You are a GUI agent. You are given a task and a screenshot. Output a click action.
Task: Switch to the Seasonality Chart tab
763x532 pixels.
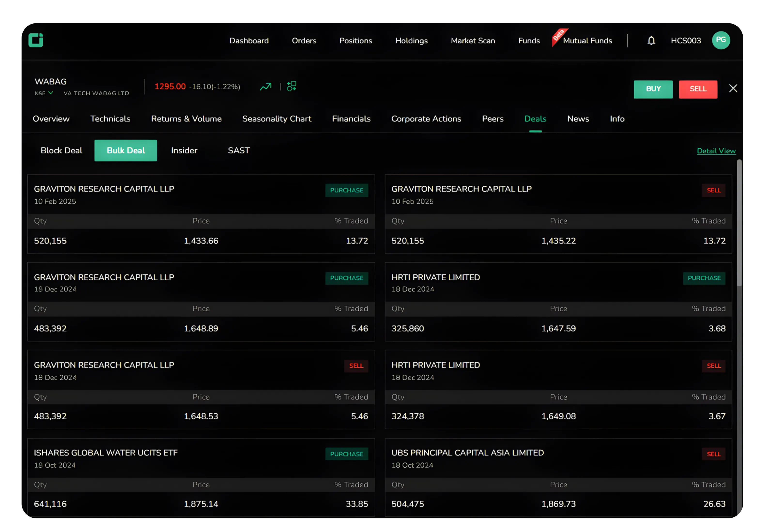277,119
